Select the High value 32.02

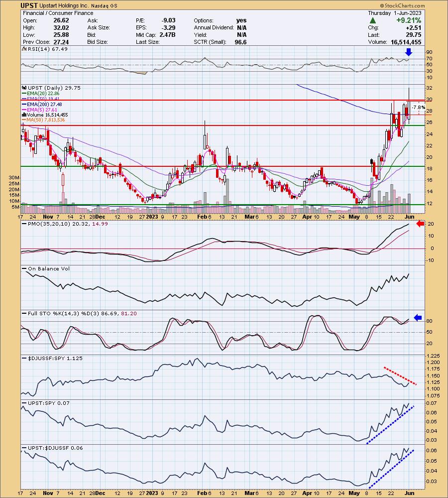tap(61, 27)
